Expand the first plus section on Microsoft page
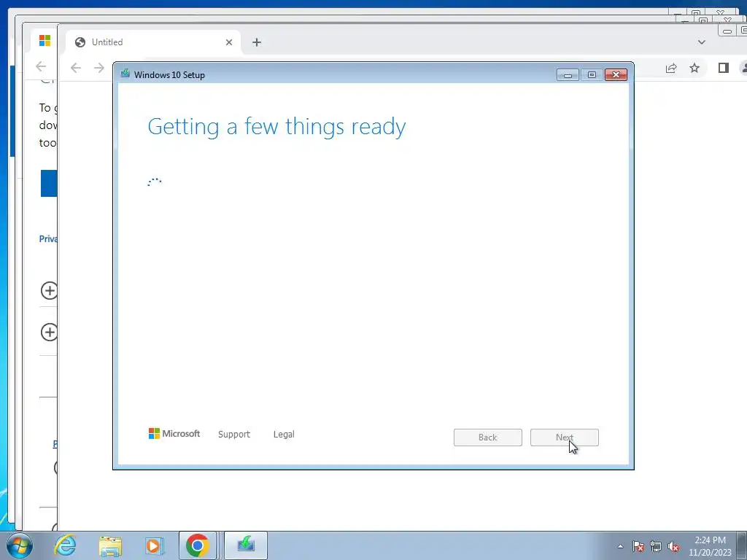This screenshot has height=560, width=747. tap(49, 290)
